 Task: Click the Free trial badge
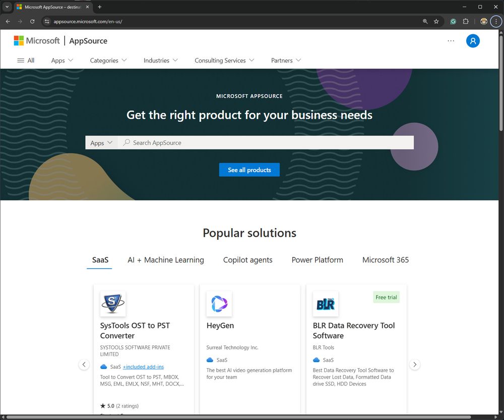386,297
